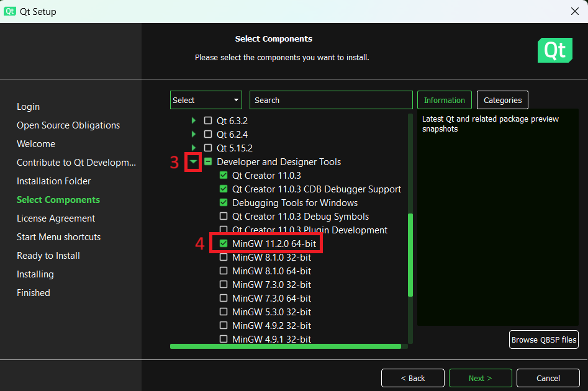
Task: Check the Qt 6.3.2 checkbox
Action: 208,120
